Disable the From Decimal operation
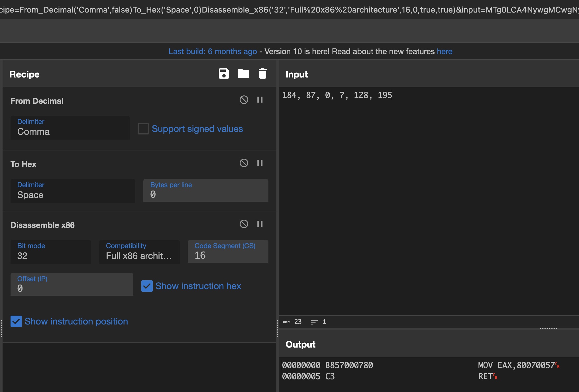 [244, 100]
